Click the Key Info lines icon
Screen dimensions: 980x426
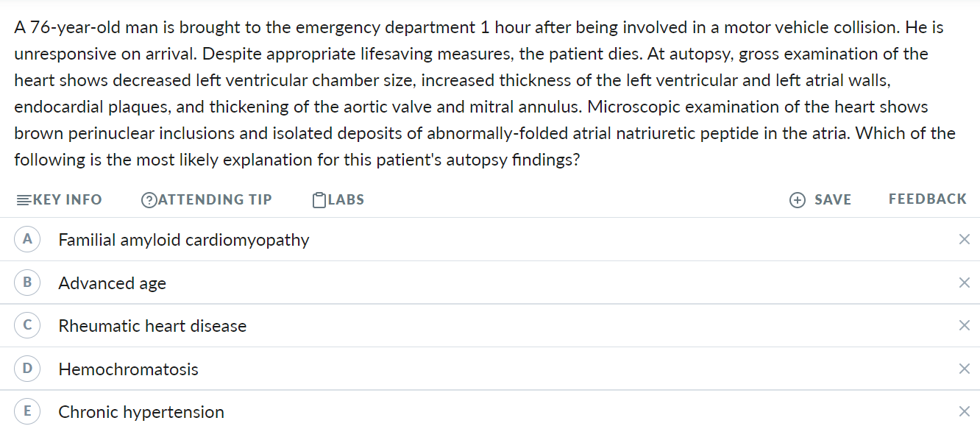click(x=23, y=200)
